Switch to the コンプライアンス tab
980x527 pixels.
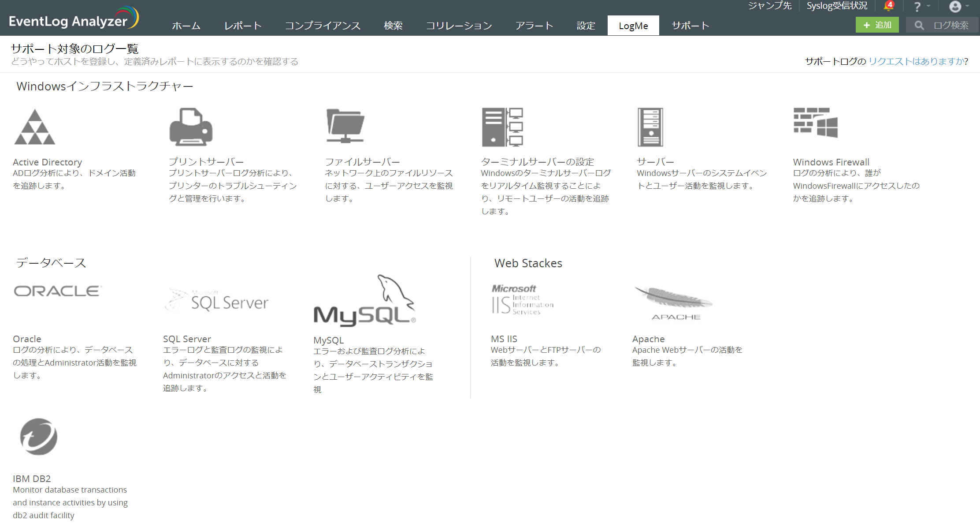pyautogui.click(x=323, y=26)
